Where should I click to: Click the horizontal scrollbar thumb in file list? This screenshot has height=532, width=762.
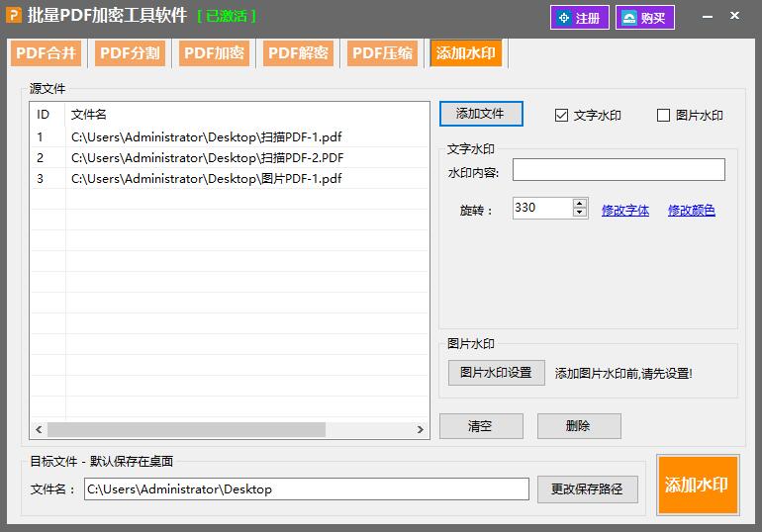point(186,429)
